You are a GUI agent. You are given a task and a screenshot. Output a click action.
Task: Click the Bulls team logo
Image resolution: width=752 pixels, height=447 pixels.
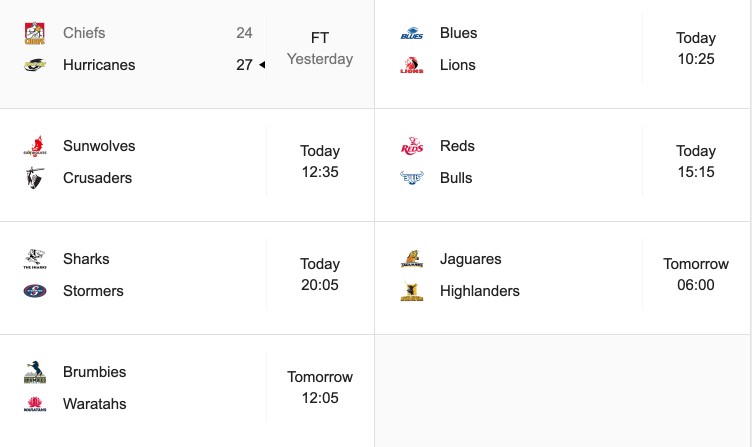click(412, 178)
